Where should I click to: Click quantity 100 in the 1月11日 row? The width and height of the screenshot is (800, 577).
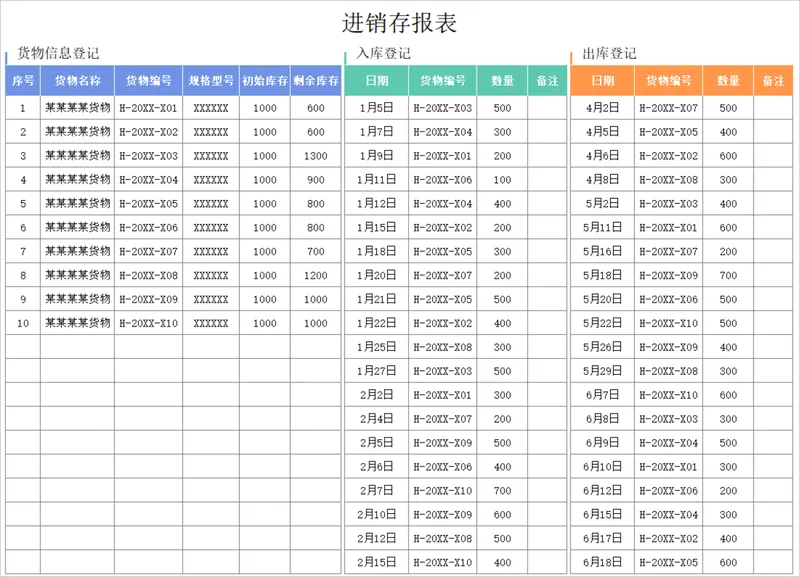click(502, 180)
